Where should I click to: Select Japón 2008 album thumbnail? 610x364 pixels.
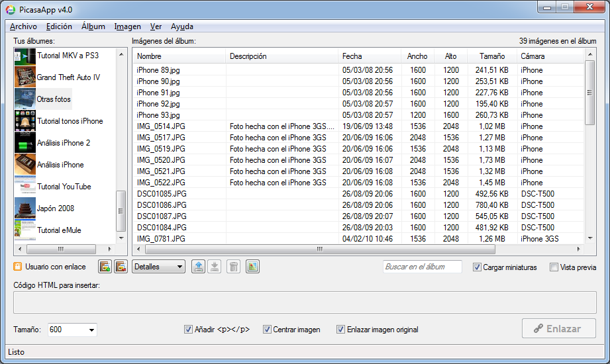click(x=25, y=208)
